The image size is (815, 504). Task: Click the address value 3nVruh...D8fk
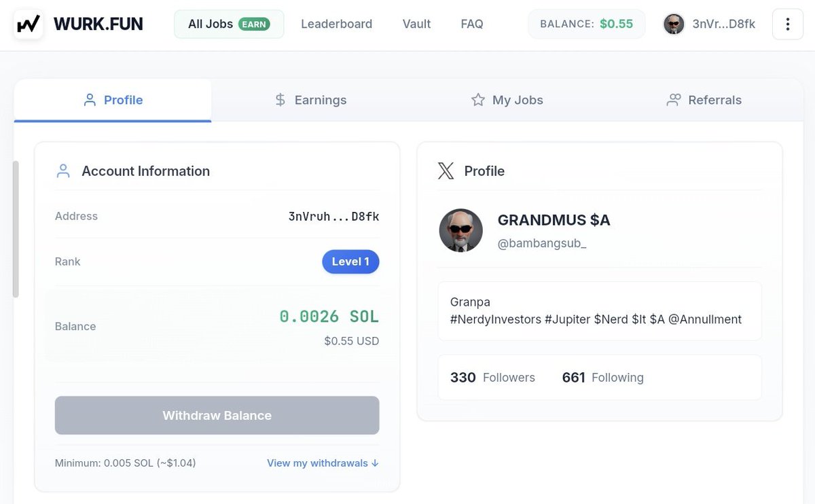333,216
